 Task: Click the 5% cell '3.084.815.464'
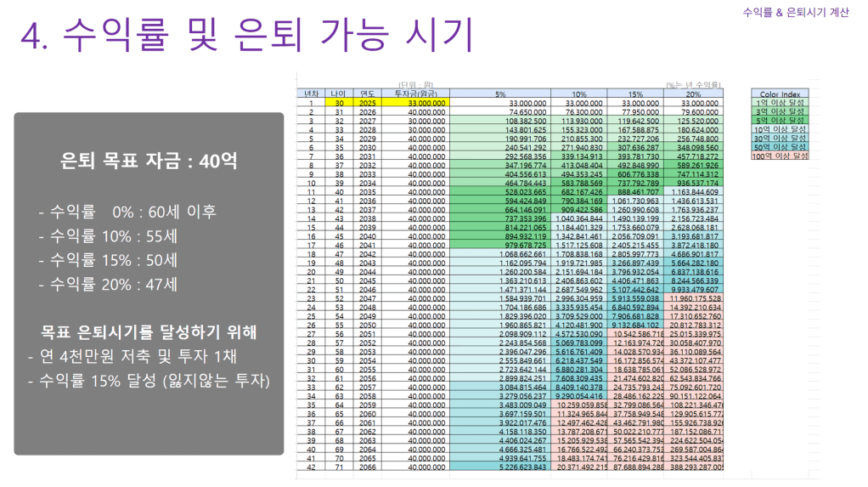tap(500, 387)
